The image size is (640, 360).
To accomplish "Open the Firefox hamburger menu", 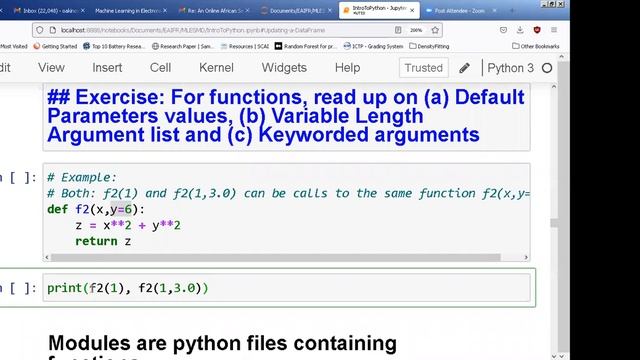I will 554,30.
